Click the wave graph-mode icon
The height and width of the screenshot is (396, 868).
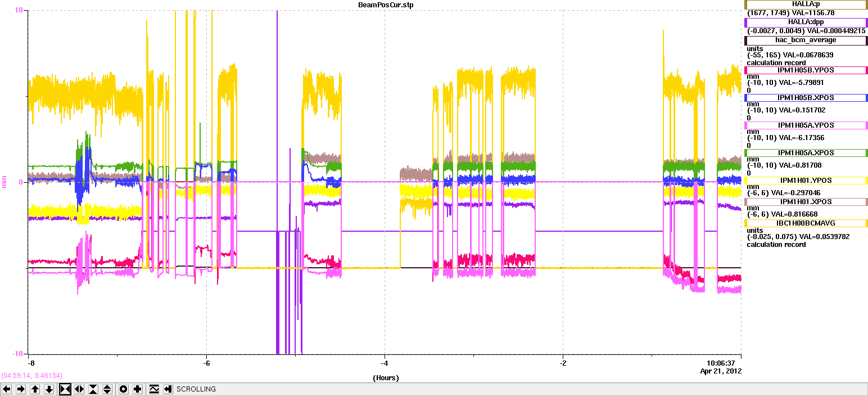coord(154,389)
